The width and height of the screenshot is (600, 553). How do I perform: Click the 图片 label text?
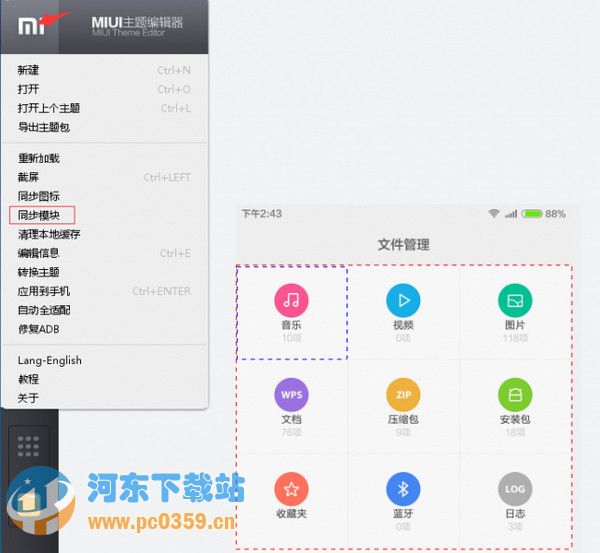[x=515, y=325]
